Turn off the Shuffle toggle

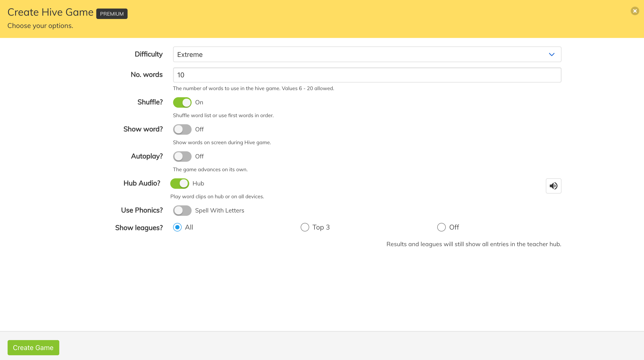point(182,102)
